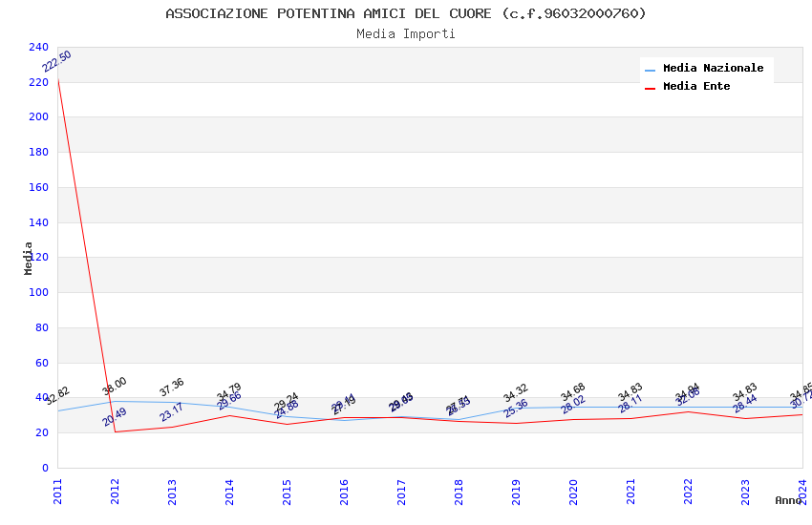This screenshot has width=812, height=525.
Task: Click y-axis tick label 0
Action: click(x=45, y=468)
